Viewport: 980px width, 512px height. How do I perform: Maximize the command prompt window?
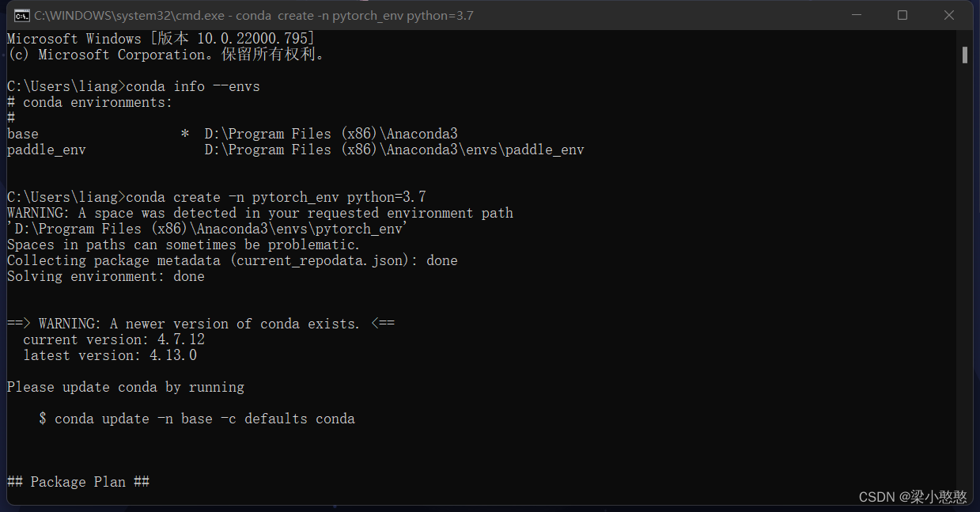pos(902,15)
